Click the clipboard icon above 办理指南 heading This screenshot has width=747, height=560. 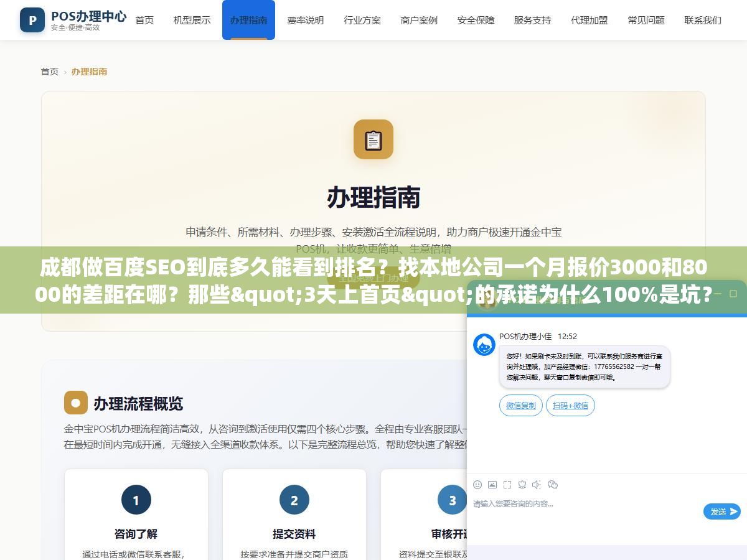click(x=374, y=139)
